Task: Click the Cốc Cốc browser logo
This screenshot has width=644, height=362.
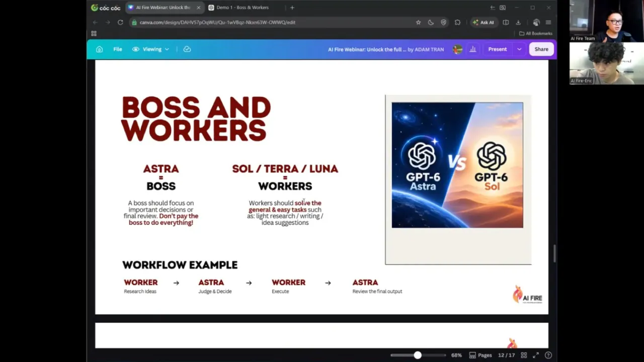Action: pyautogui.click(x=106, y=8)
